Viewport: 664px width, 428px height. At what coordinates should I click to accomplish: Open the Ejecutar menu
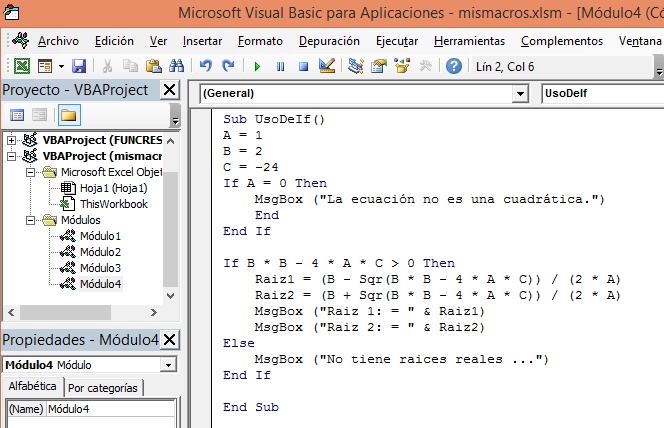point(397,41)
